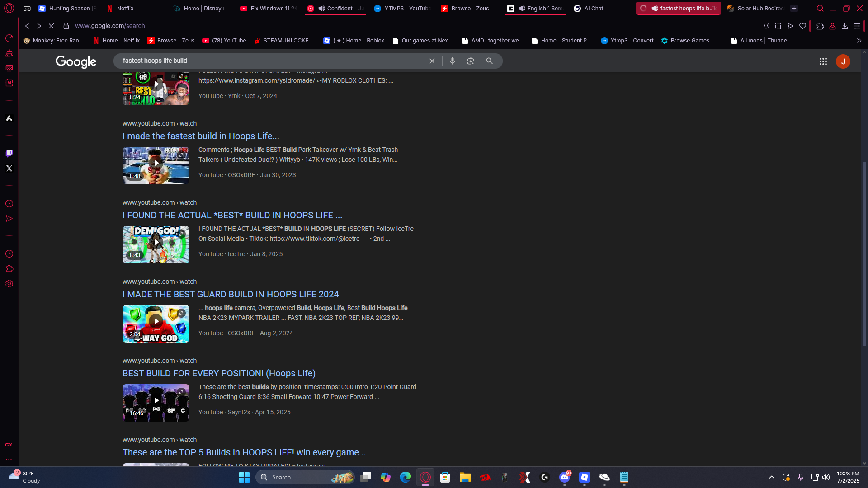Expand the hidden bookmarks overflow chevron
The height and width of the screenshot is (488, 868).
[x=859, y=41]
